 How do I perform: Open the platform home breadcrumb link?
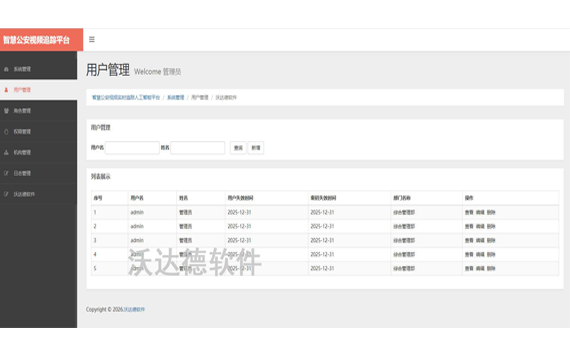pos(126,97)
